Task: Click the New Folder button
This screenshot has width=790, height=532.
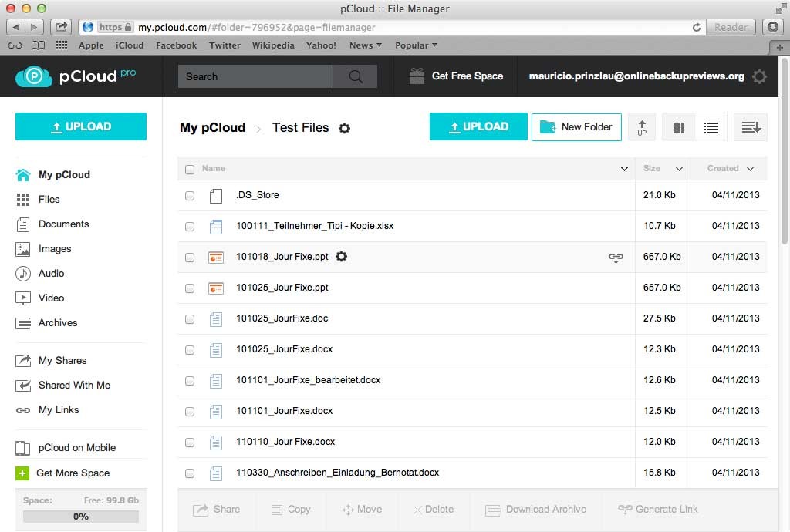Action: (576, 127)
